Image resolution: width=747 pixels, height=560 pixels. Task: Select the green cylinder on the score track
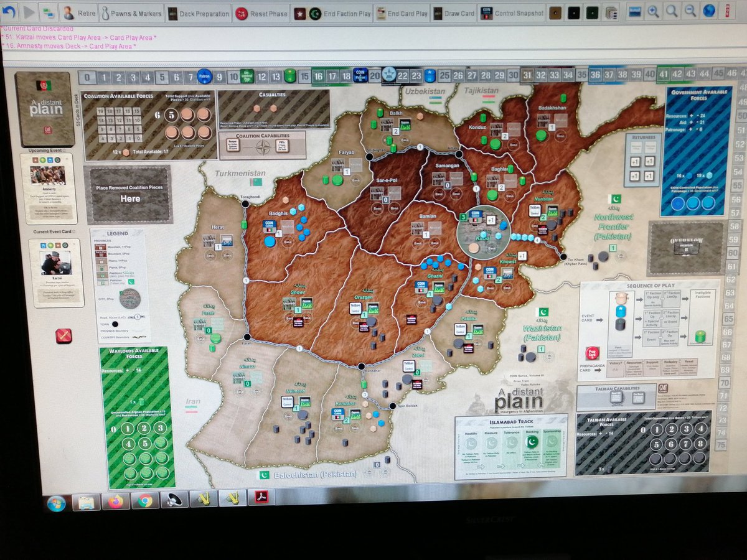click(289, 75)
